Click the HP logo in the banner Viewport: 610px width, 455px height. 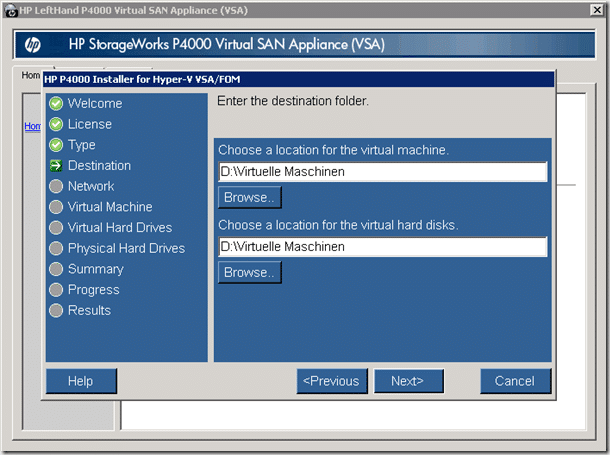click(33, 45)
